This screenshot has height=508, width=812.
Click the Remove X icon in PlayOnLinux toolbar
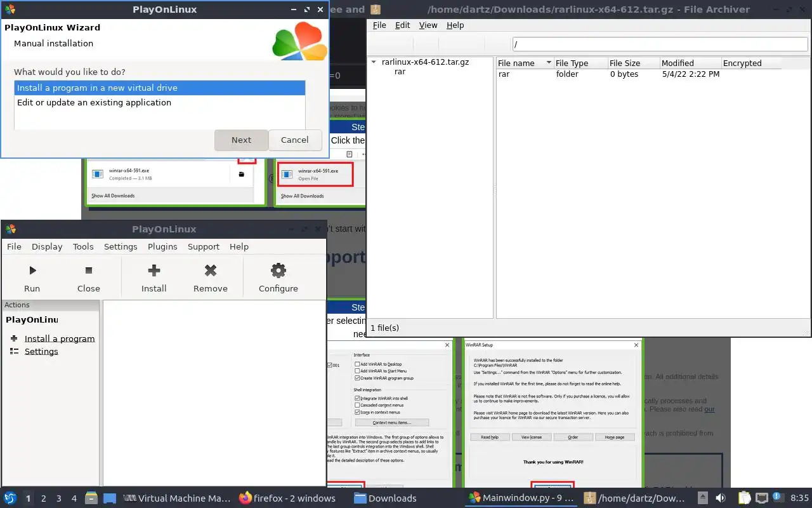(211, 271)
